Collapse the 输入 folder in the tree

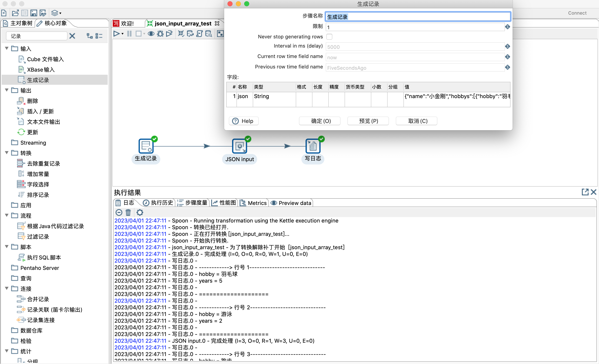[6, 48]
